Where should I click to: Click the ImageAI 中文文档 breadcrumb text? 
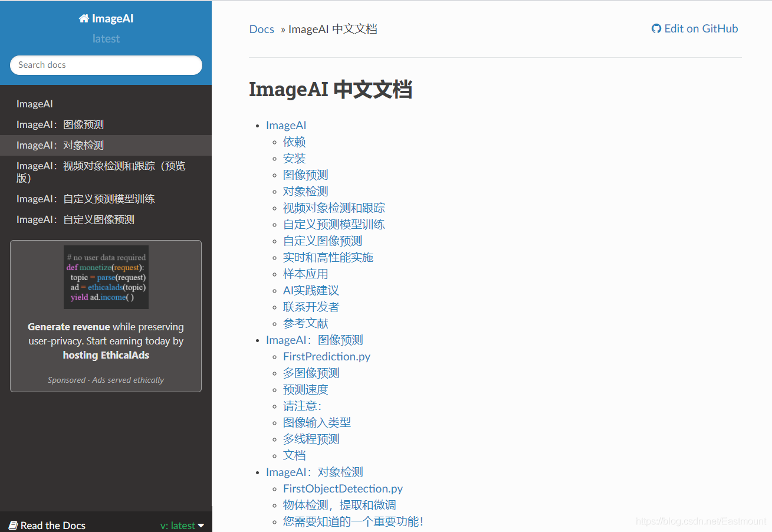(x=333, y=29)
